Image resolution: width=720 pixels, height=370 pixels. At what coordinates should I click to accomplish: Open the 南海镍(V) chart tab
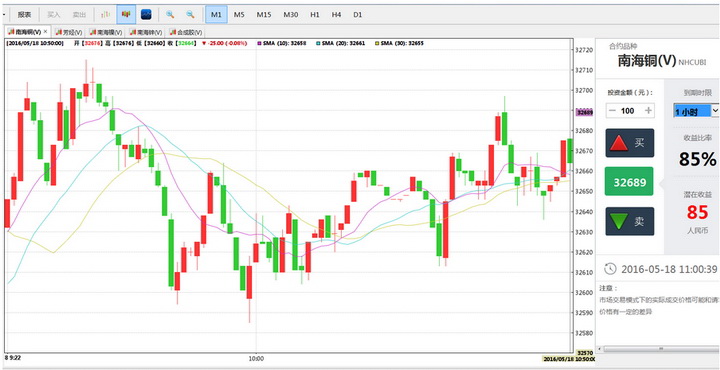106,32
